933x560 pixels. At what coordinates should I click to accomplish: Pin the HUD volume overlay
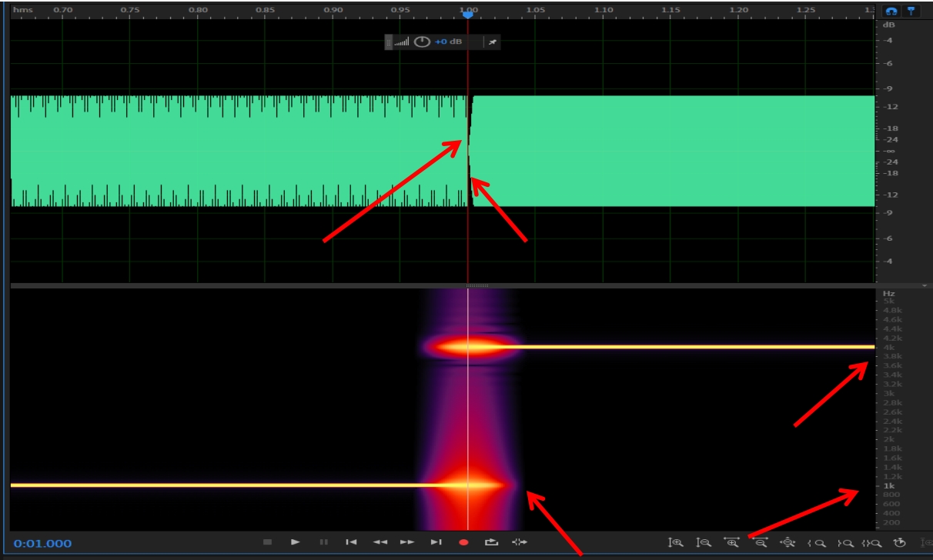point(492,42)
